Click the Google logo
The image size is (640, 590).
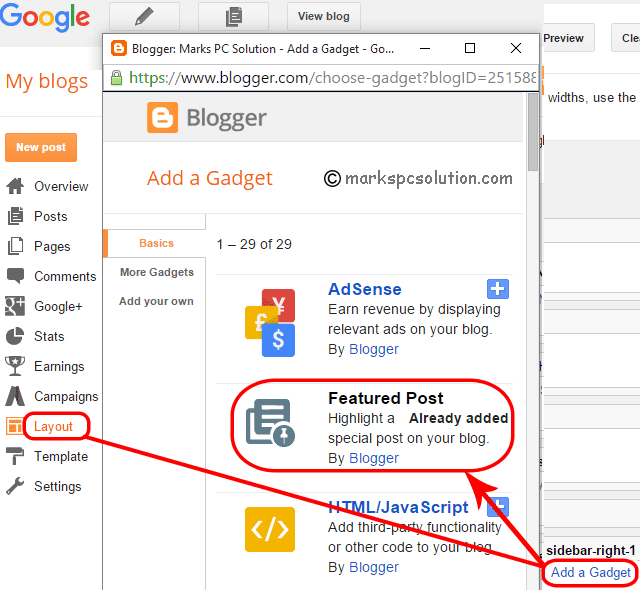pos(45,17)
